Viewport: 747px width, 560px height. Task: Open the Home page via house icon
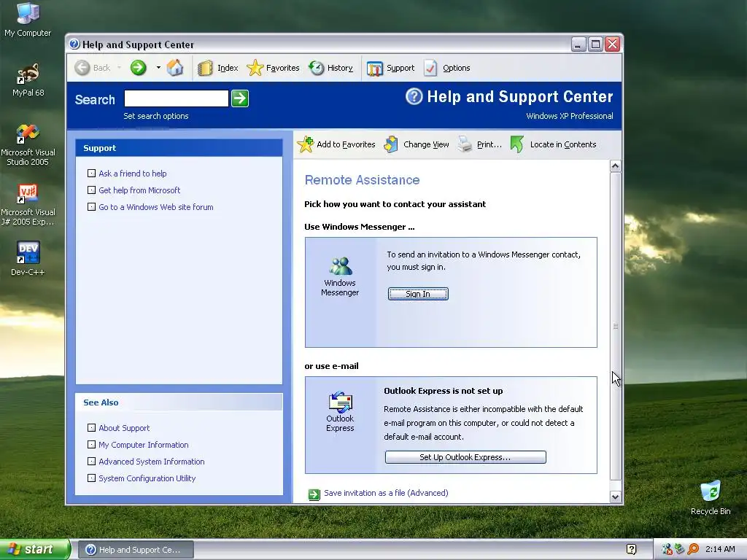(175, 68)
